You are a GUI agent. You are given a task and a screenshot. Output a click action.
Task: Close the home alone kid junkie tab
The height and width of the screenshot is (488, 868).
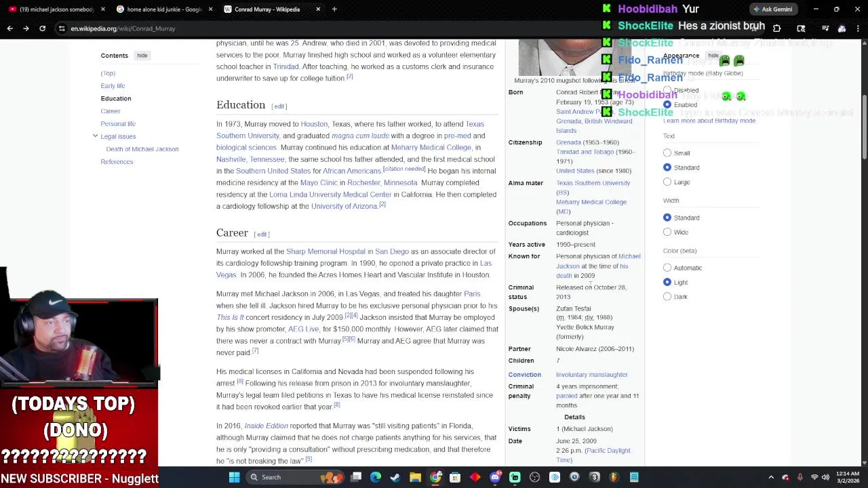click(210, 9)
